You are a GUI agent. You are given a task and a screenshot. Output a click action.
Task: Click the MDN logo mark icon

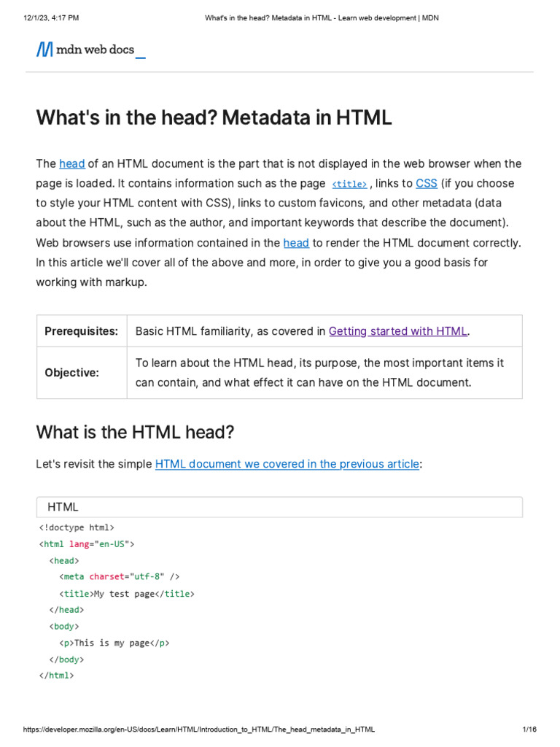tap(44, 50)
